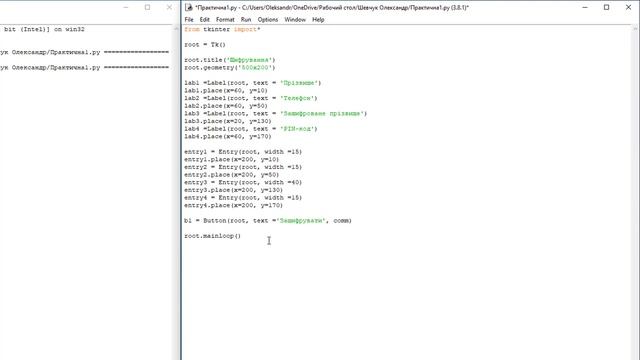Click the lab2 =Label definition line
Screen dimensions: 640x360
pos(251,98)
